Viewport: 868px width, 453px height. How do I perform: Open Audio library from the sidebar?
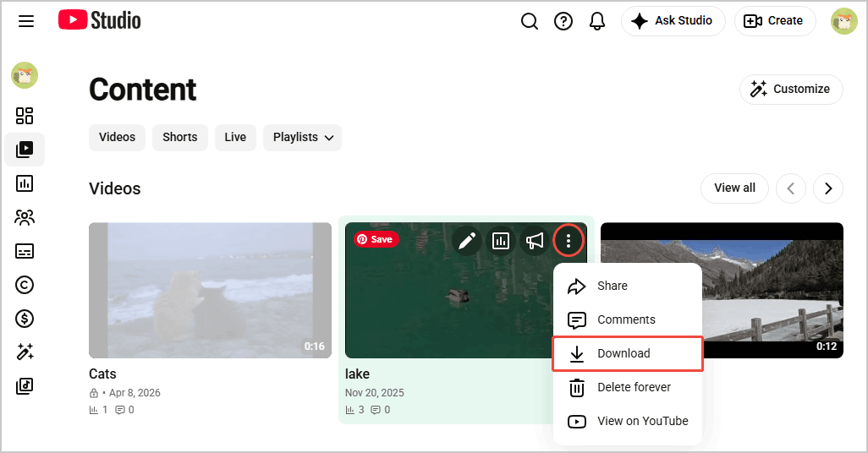25,385
